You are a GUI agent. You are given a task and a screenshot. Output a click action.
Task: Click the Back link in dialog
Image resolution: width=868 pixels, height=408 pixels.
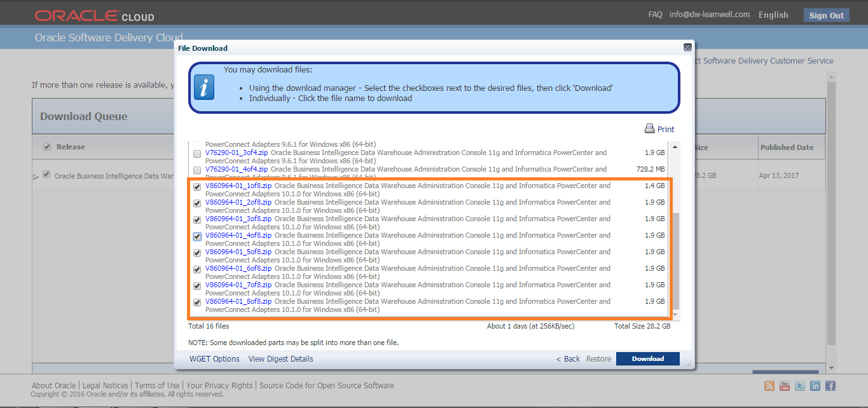[x=568, y=359]
